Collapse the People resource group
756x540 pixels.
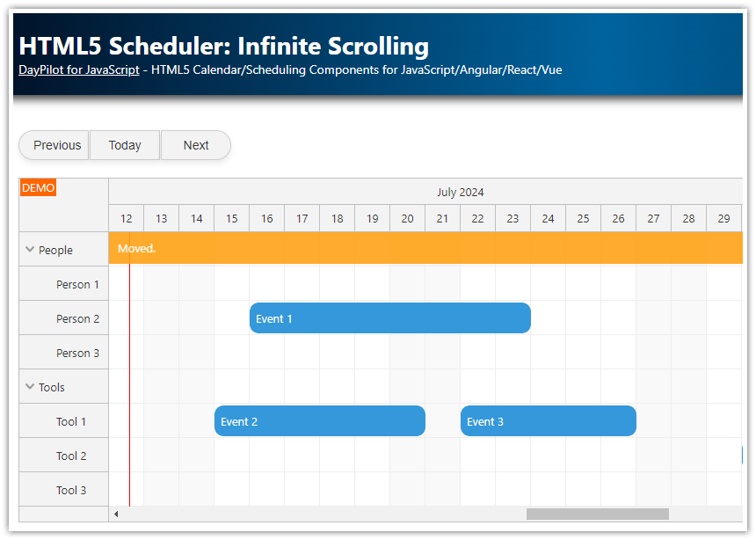point(30,250)
